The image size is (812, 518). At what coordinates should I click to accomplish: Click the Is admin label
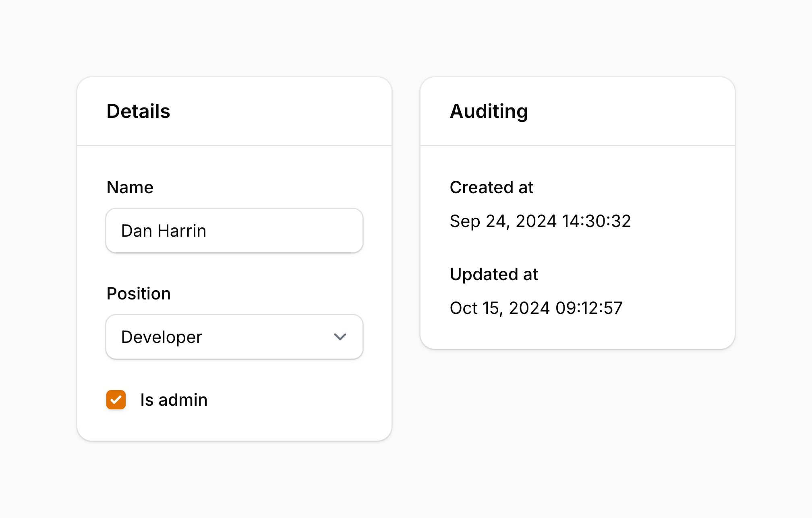174,400
